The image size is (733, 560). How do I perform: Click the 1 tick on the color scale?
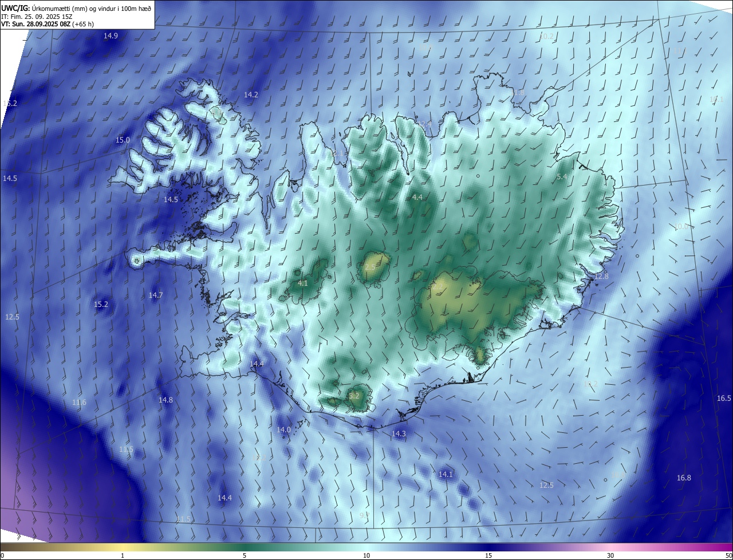click(x=123, y=556)
